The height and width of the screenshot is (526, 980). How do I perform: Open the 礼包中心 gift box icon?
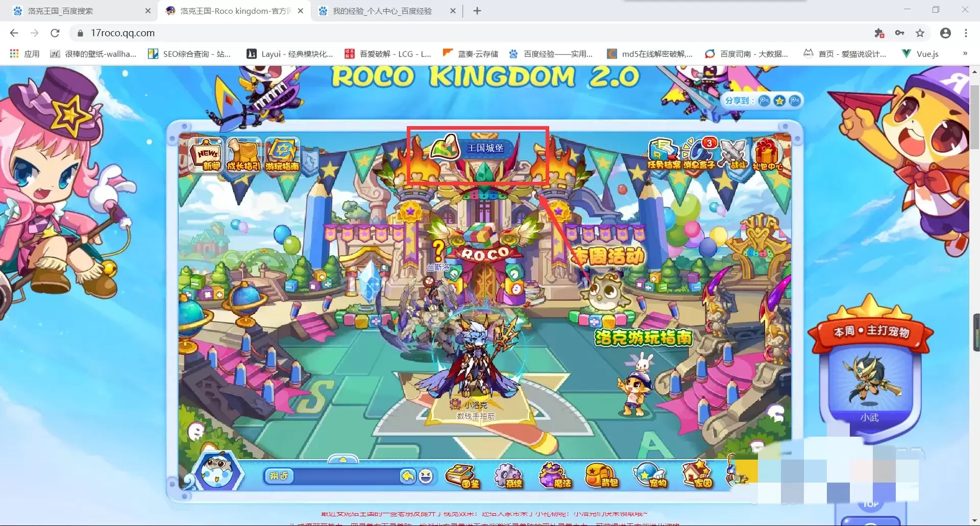767,155
